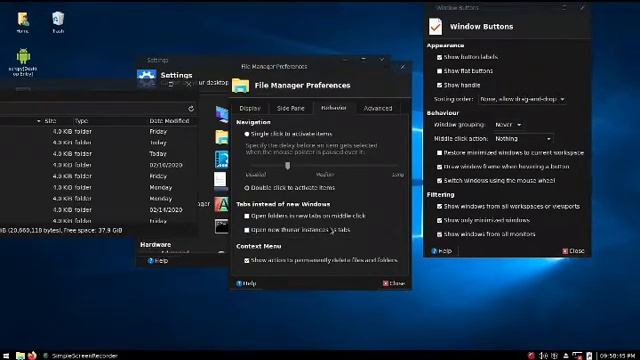
Task: Open the Window grouping dropdown
Action: [x=508, y=124]
